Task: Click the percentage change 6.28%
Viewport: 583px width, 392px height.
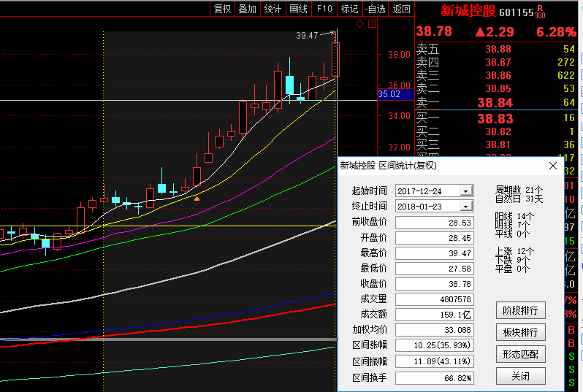Action: pyautogui.click(x=556, y=32)
